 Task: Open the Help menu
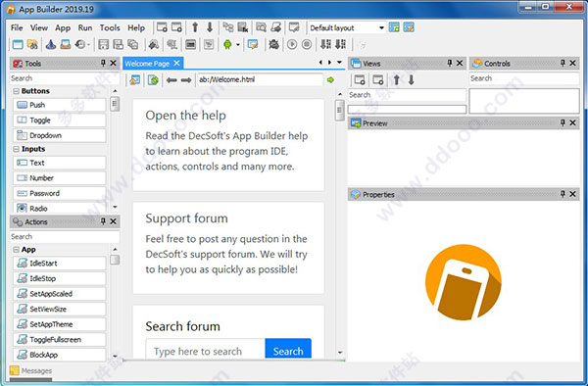click(136, 27)
